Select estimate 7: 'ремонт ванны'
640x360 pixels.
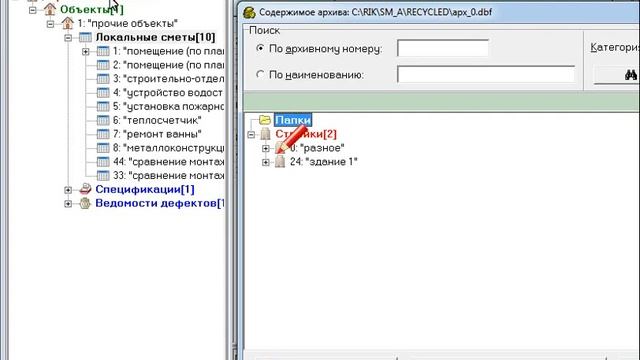point(157,134)
